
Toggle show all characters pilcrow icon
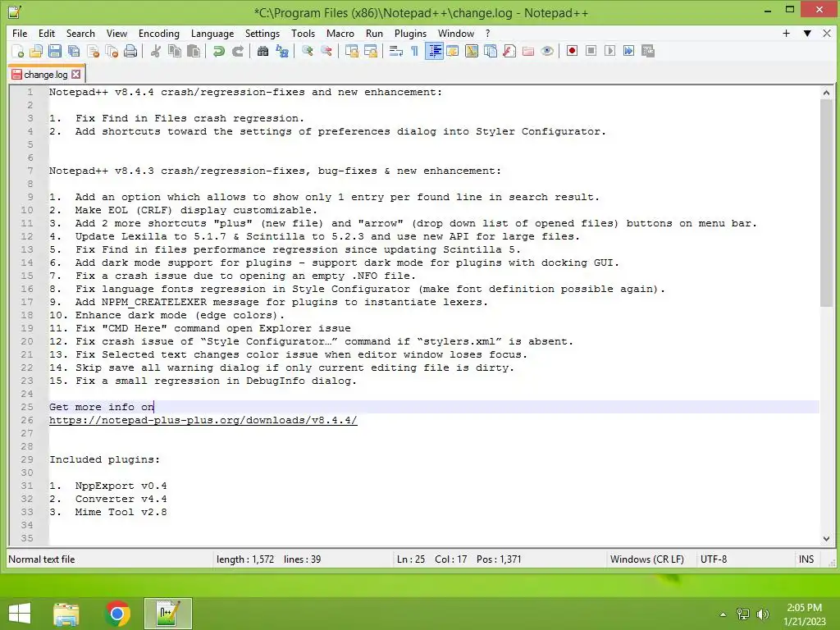tap(414, 51)
